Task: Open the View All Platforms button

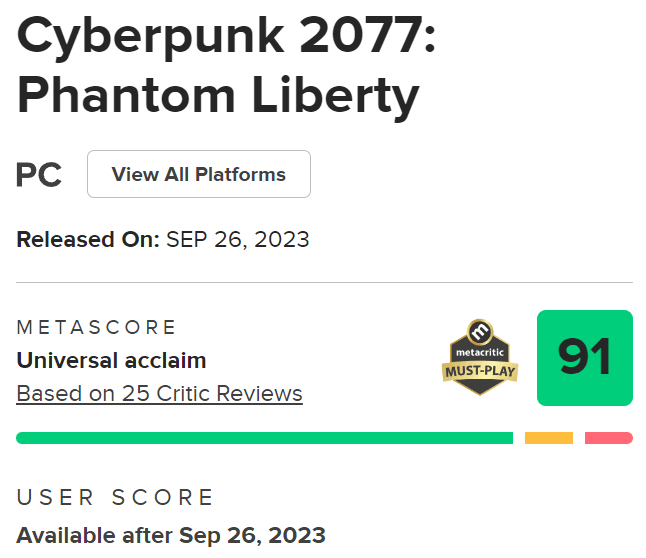Action: [199, 174]
